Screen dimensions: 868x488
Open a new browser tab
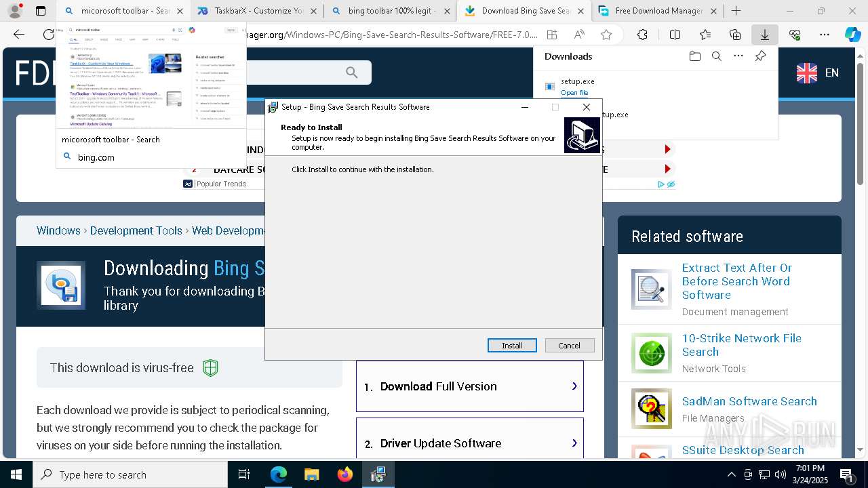pos(736,11)
